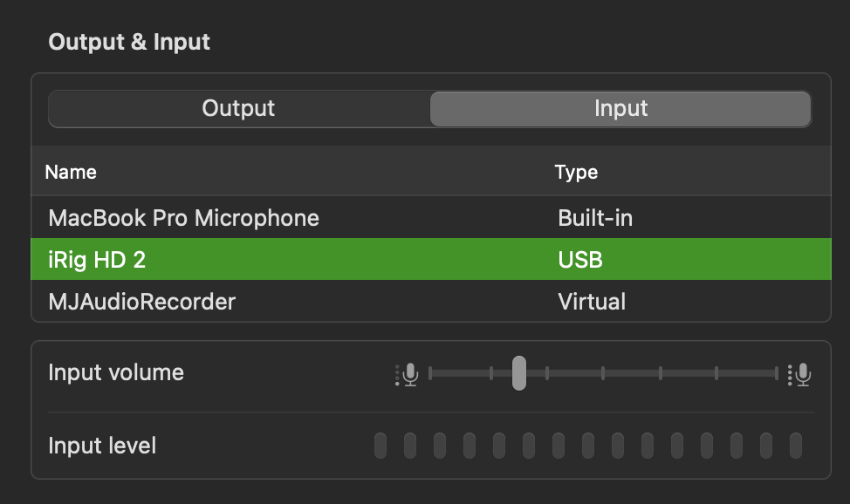Click the Name column header

(71, 173)
